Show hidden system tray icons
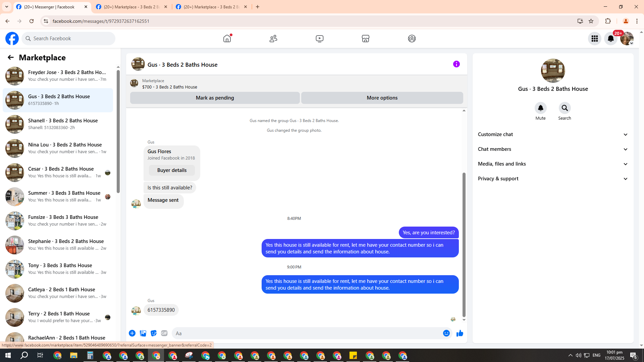 point(570,355)
